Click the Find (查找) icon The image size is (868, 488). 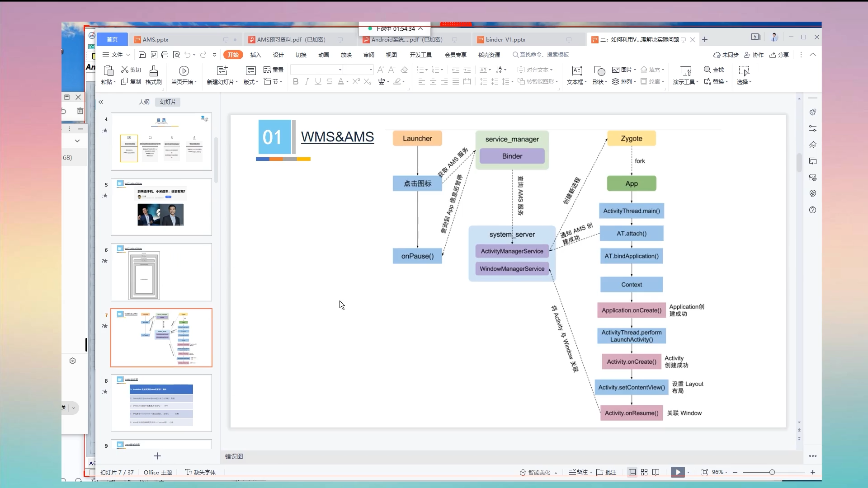(x=708, y=70)
